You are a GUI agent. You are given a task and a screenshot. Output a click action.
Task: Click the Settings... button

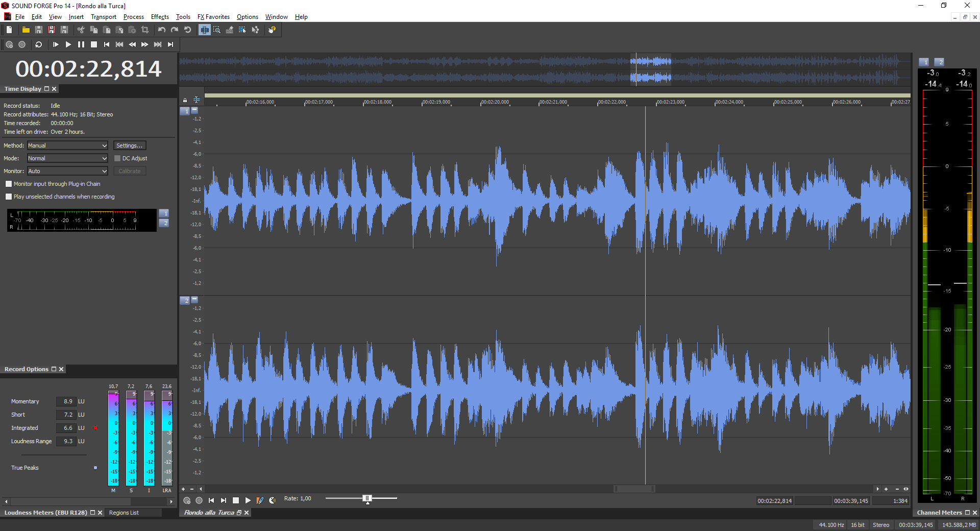point(130,146)
